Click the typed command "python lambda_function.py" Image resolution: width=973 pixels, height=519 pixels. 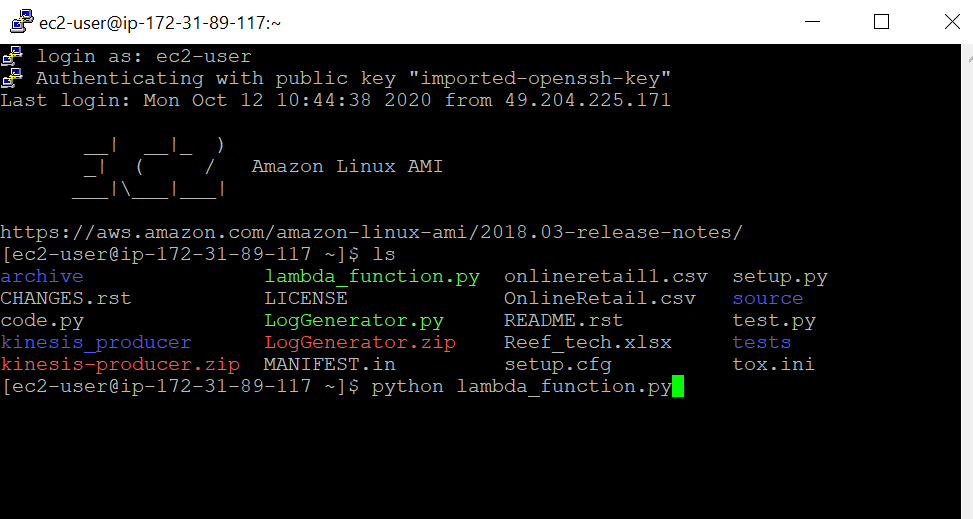tap(521, 386)
